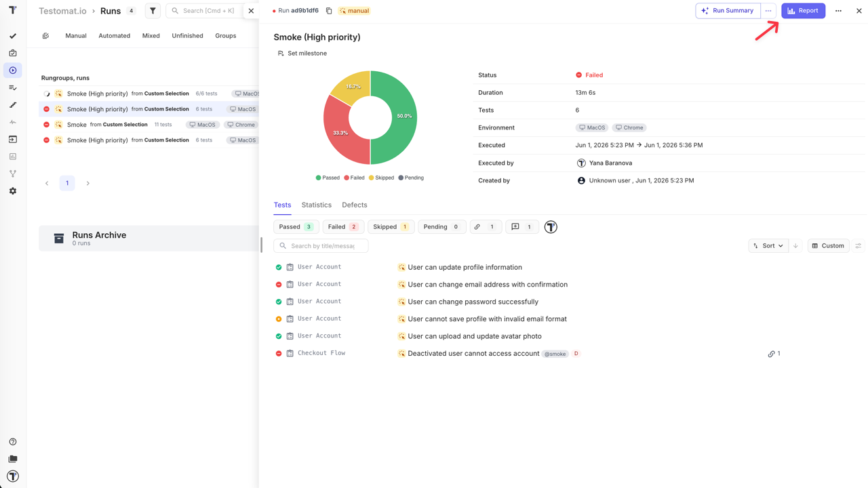Open the checkmark Tests section in sidebar
This screenshot has width=868, height=488.
pyautogui.click(x=13, y=36)
